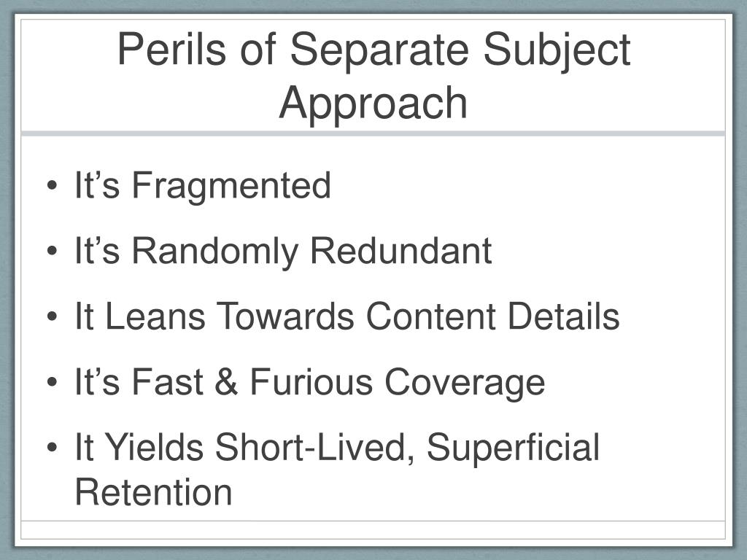The width and height of the screenshot is (747, 560).
Task: Select the word "Retention" on the last line
Action: 153,492
